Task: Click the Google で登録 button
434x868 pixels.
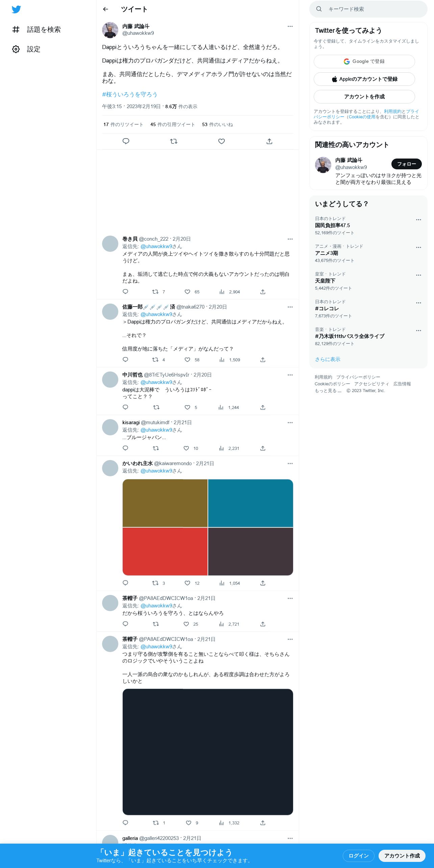Action: point(364,62)
